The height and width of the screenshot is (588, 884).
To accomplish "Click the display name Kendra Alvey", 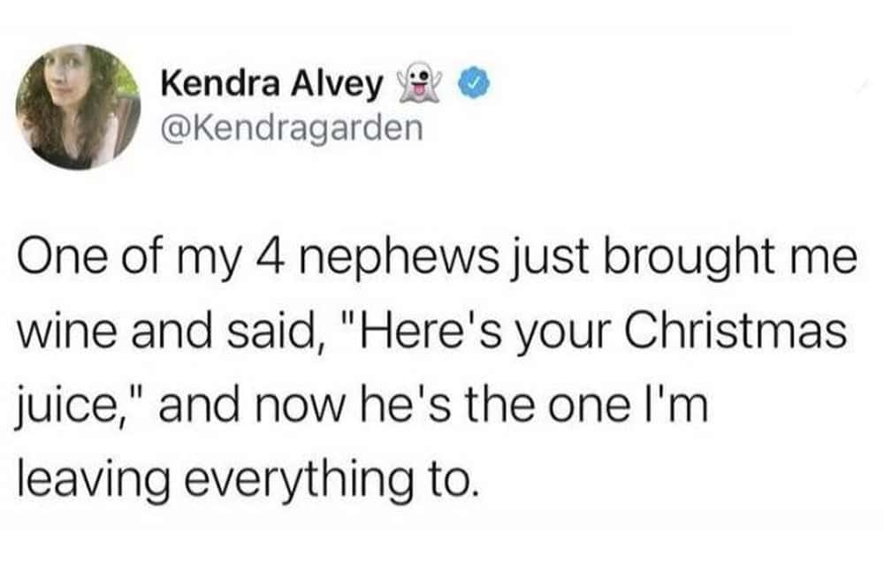I will click(x=271, y=85).
